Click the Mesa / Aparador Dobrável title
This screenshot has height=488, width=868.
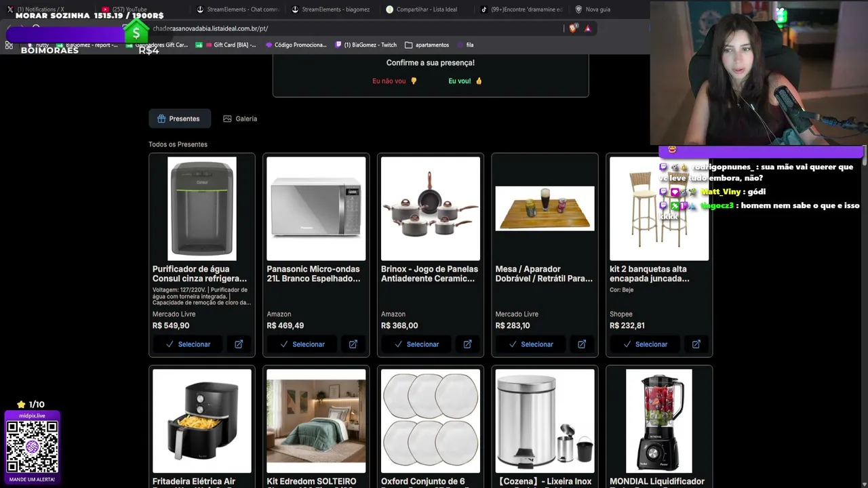coord(544,274)
